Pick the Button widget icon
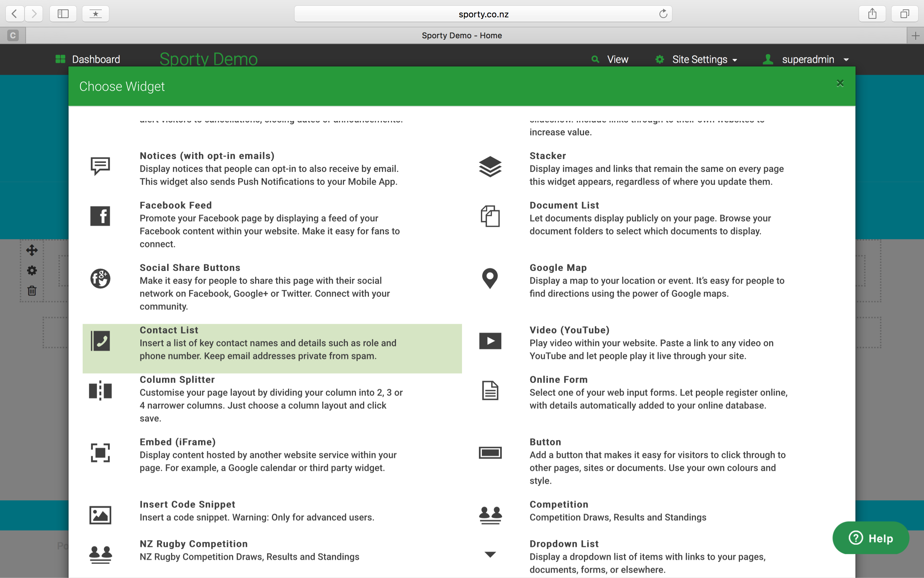The image size is (924, 578). (x=490, y=453)
